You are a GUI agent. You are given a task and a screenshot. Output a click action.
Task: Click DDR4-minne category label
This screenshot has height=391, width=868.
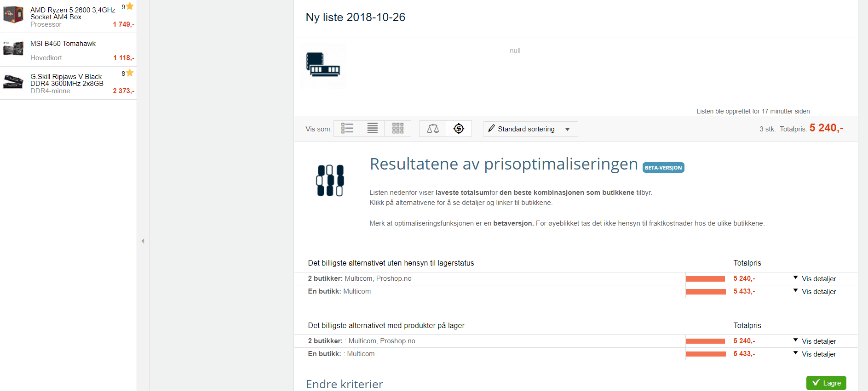click(x=50, y=91)
